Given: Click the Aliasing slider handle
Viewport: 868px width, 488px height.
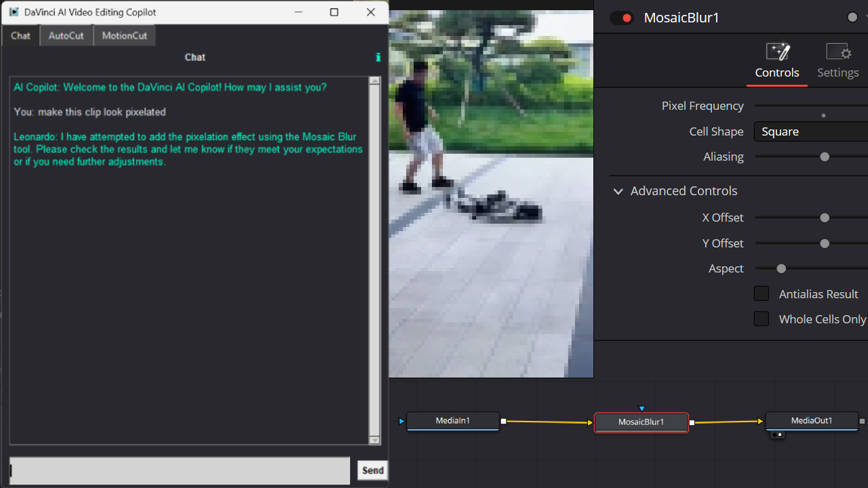Looking at the screenshot, I should coord(825,157).
